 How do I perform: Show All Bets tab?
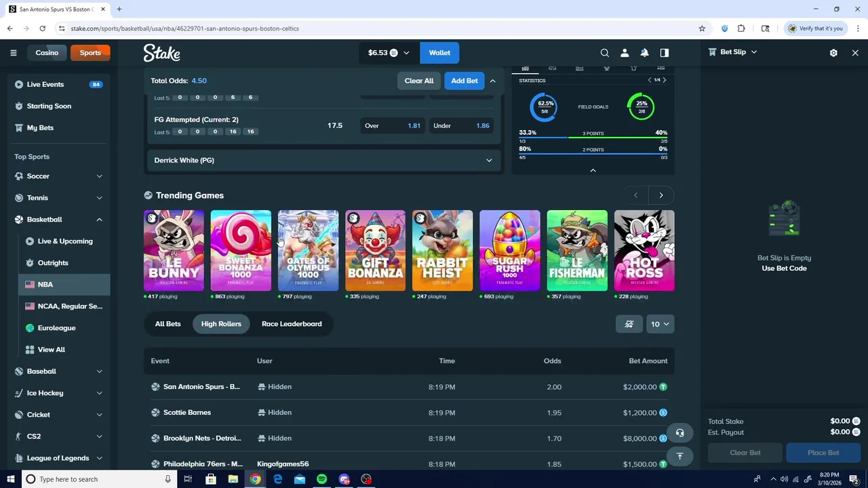[167, 324]
